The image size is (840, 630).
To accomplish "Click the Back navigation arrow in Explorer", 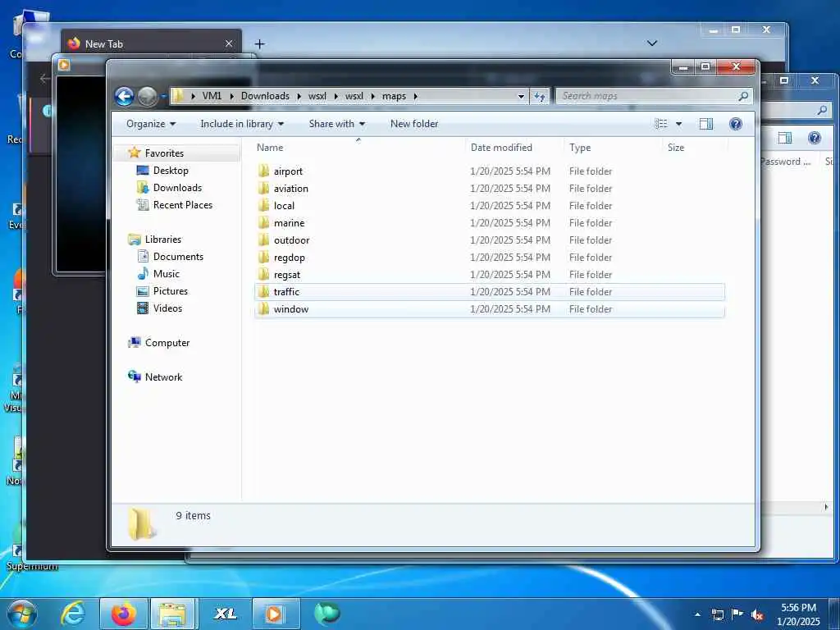I will click(x=125, y=97).
